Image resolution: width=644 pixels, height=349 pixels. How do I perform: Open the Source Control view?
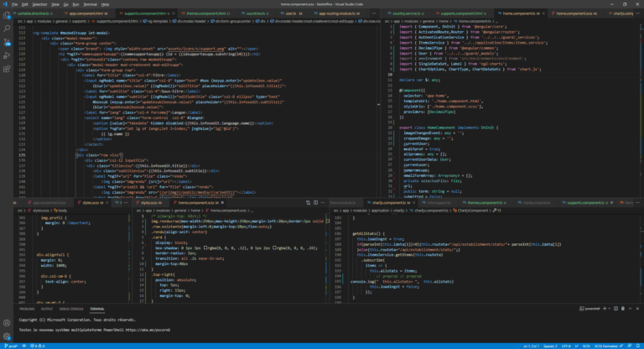pyautogui.click(x=7, y=42)
